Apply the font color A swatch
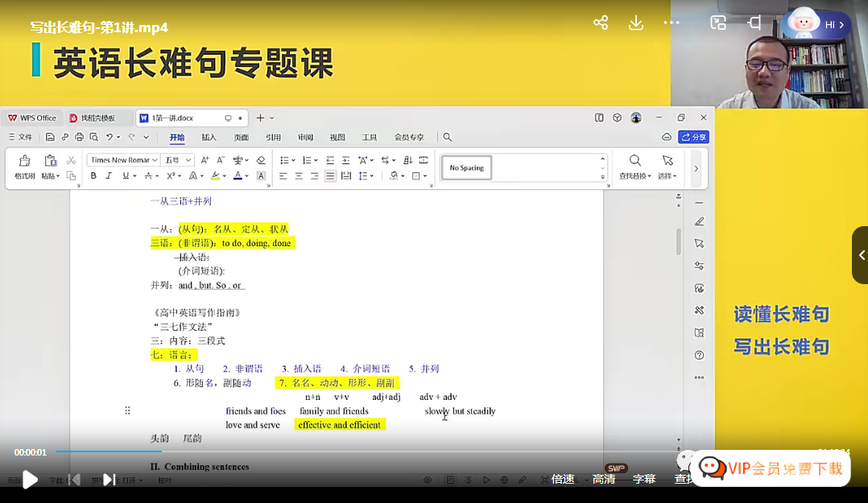Viewport: 868px width, 503px height. click(238, 176)
